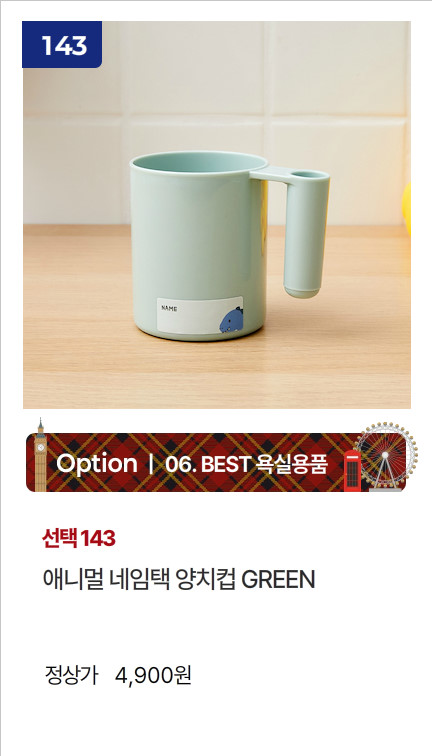Screen dimensions: 432x756
Task: Click the Big Ben clock tower icon
Action: pyautogui.click(x=40, y=455)
